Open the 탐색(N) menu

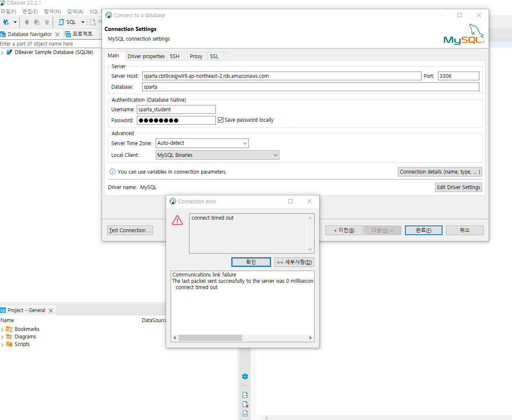point(52,12)
